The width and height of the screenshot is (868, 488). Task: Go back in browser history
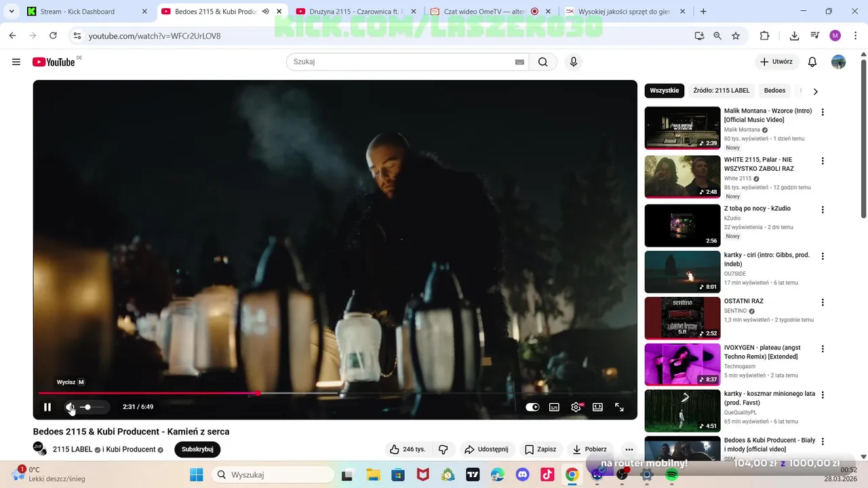click(12, 36)
